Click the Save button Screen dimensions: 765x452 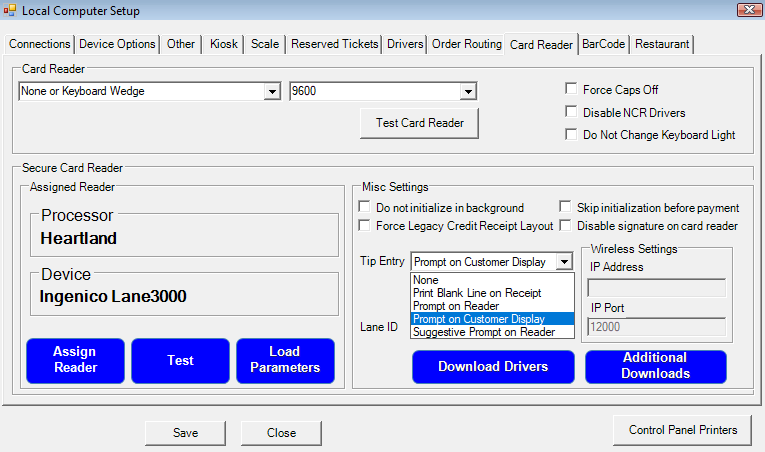point(185,433)
